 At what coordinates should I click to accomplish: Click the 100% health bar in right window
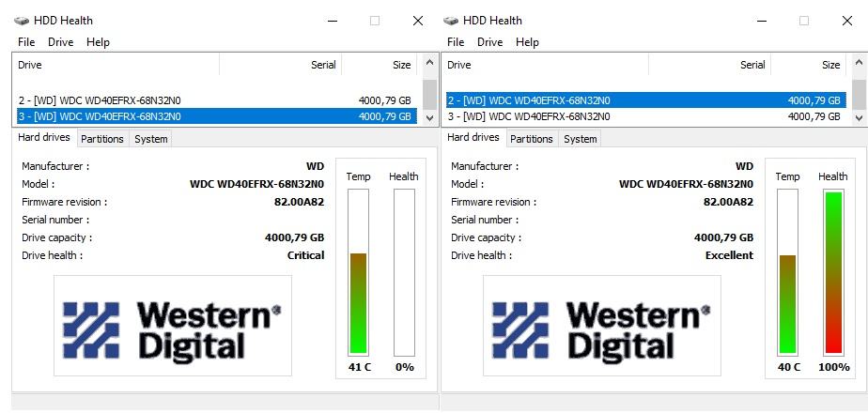(833, 272)
